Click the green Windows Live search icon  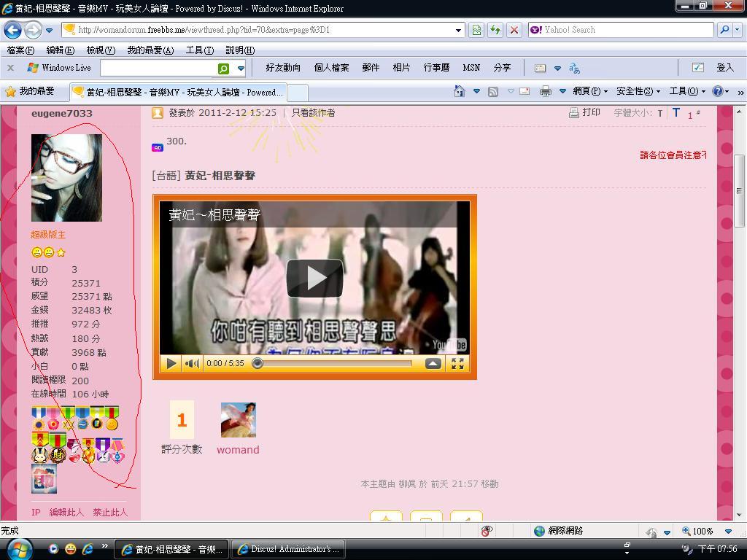click(x=223, y=69)
